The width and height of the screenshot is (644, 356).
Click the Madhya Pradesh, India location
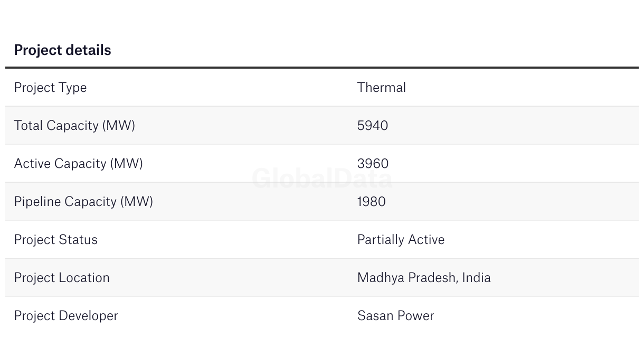point(424,278)
